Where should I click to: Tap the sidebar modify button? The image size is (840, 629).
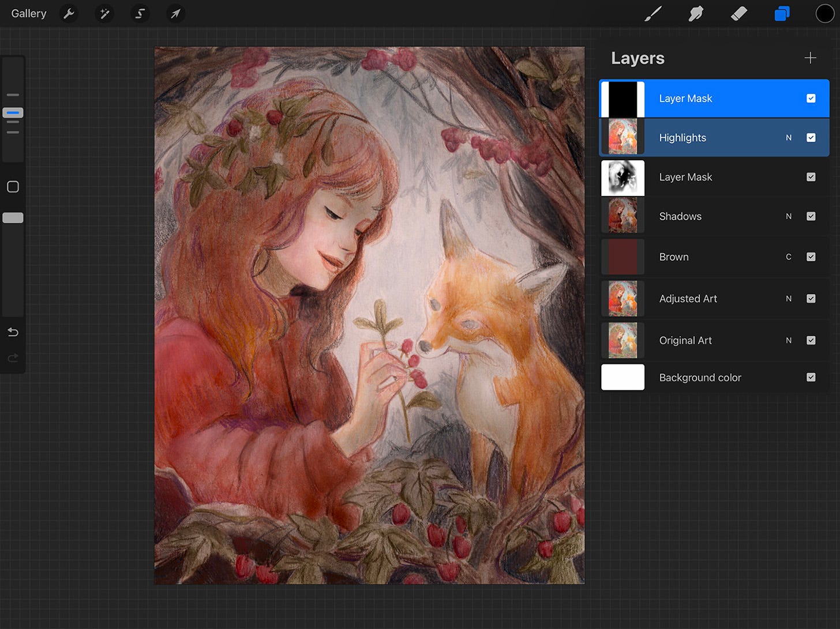(13, 187)
